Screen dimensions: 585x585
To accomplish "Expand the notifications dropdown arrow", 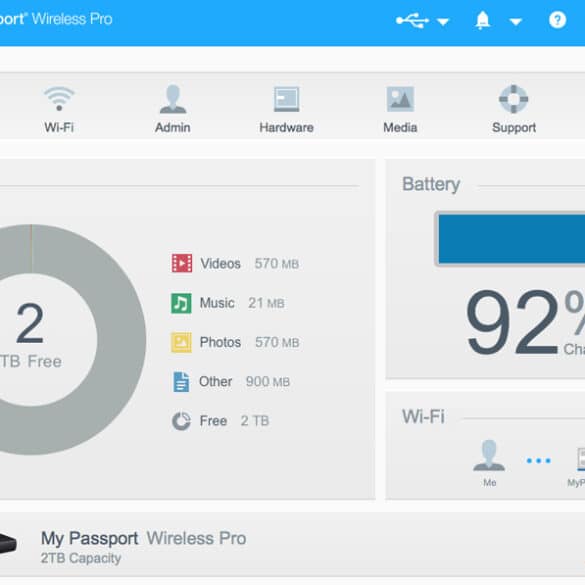I will coord(516,22).
